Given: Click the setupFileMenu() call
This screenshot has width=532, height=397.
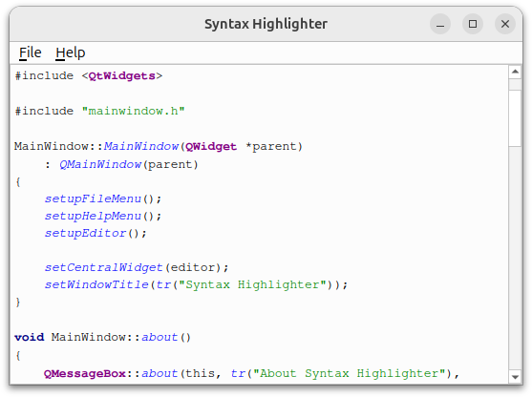Looking at the screenshot, I should (x=103, y=198).
